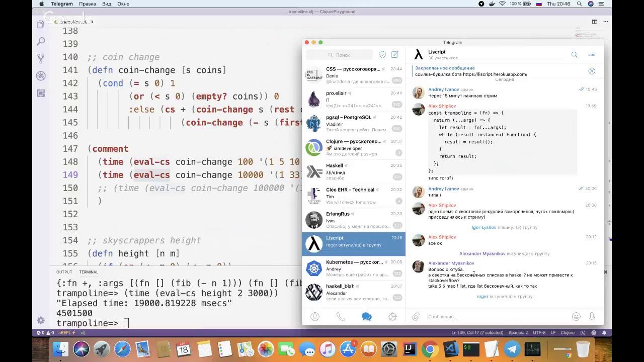Open the Окно menu

(x=123, y=4)
